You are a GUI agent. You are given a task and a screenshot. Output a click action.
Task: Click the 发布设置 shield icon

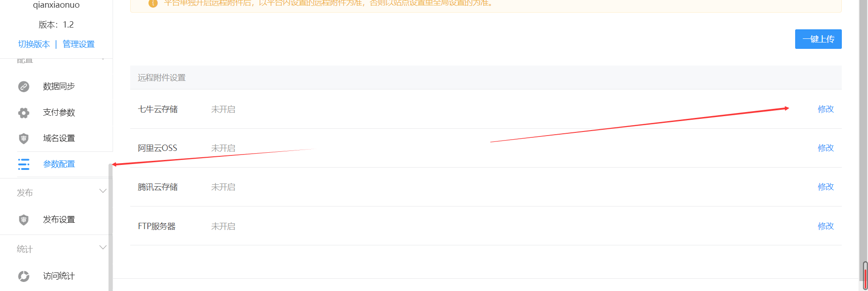click(x=24, y=220)
